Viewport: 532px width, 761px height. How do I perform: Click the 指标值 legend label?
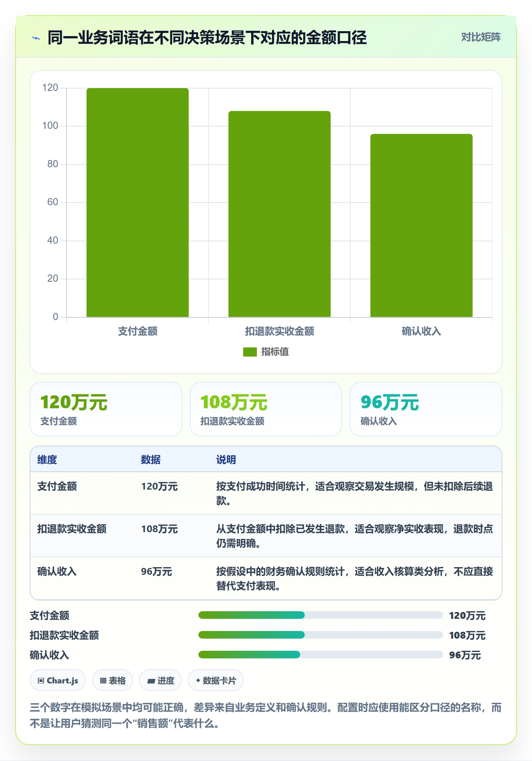point(275,352)
